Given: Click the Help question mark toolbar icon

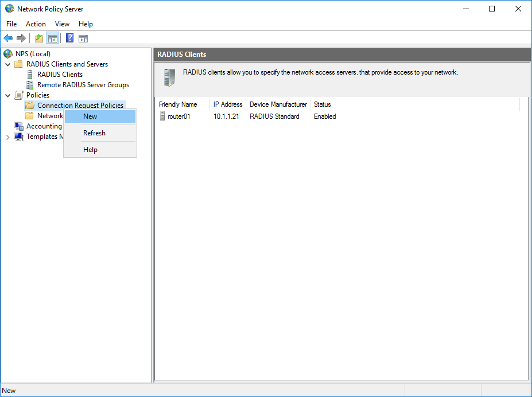Looking at the screenshot, I should (69, 38).
